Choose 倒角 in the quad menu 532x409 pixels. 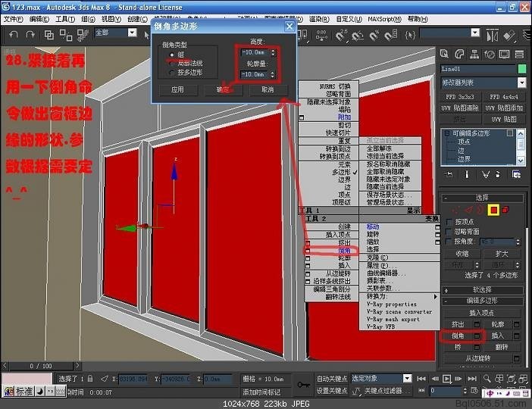pyautogui.click(x=344, y=251)
